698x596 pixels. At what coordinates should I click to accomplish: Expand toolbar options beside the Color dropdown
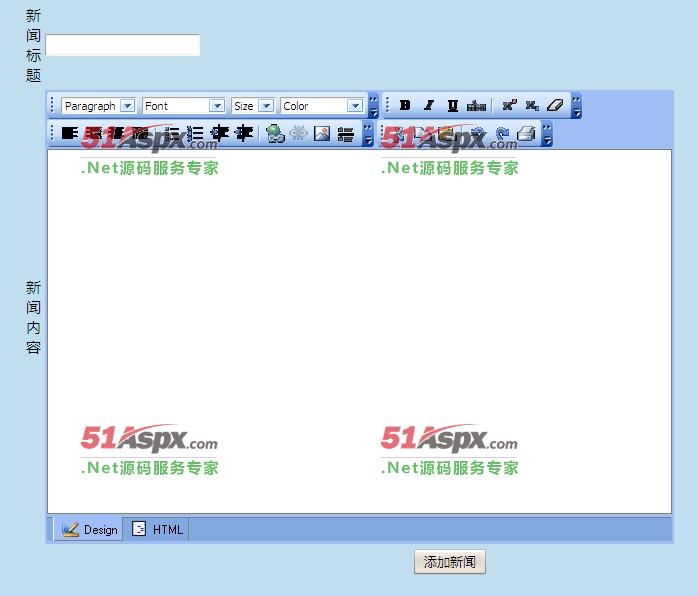click(373, 106)
